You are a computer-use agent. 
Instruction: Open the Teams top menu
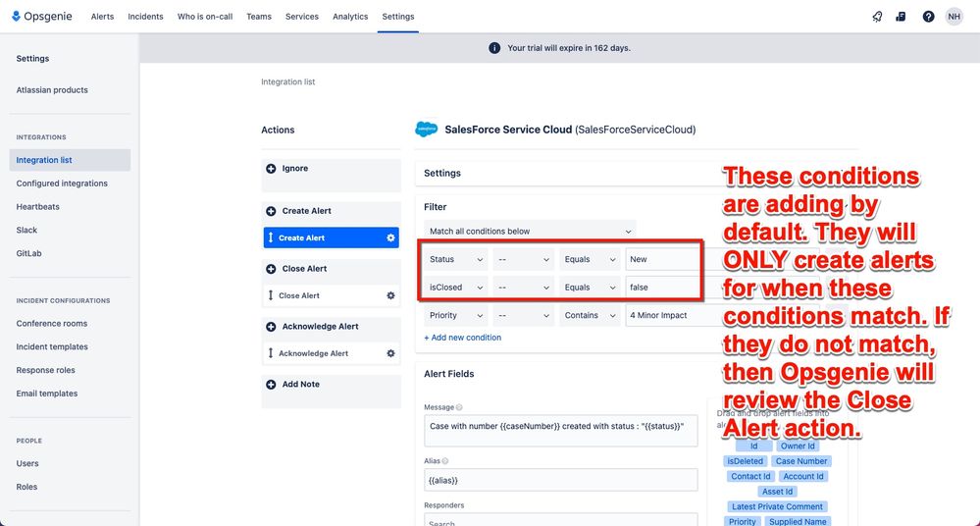[x=259, y=17]
